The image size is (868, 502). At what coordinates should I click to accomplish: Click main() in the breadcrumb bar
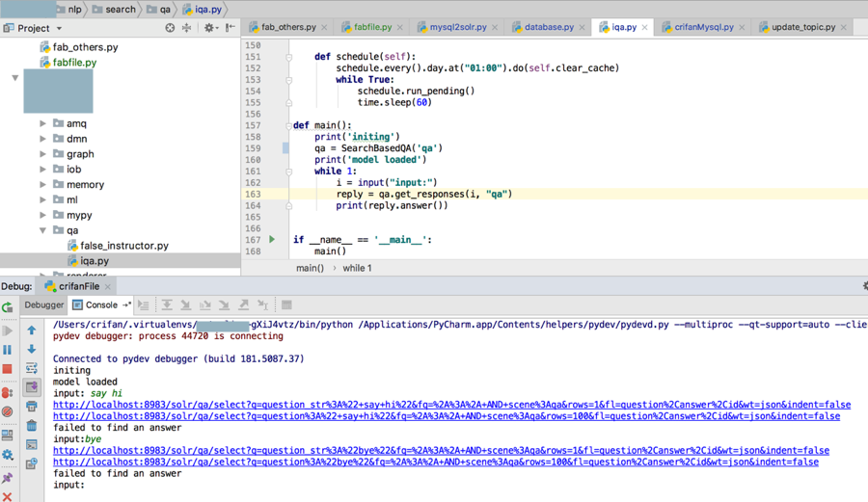[310, 268]
